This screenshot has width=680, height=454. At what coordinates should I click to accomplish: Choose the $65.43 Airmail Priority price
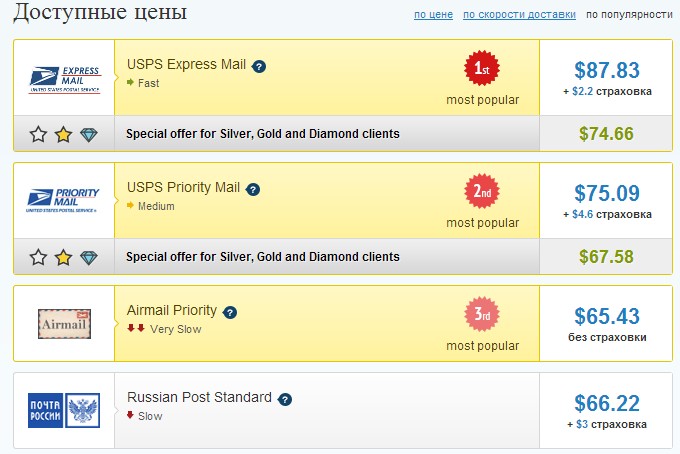[x=606, y=317]
